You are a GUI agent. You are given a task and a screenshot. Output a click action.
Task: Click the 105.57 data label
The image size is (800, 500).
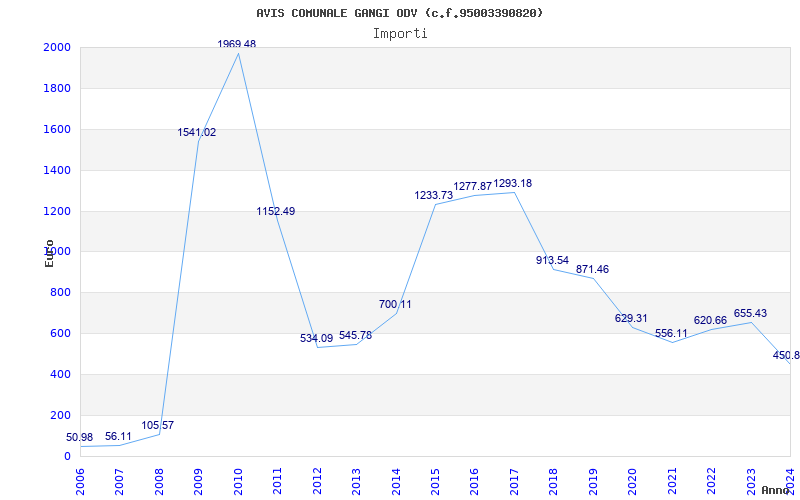[x=158, y=426]
